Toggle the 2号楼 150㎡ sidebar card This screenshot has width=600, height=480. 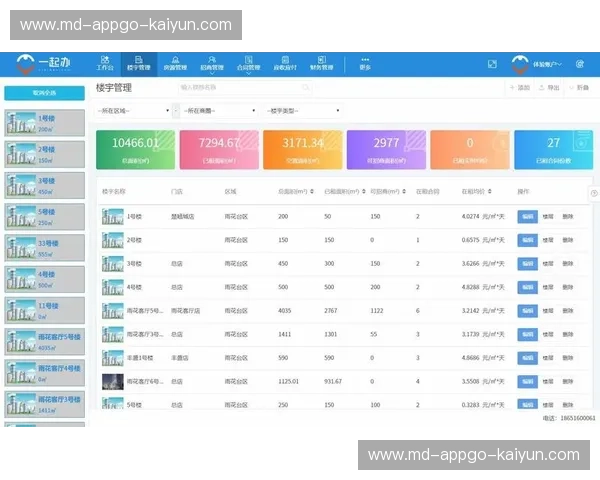tap(44, 154)
